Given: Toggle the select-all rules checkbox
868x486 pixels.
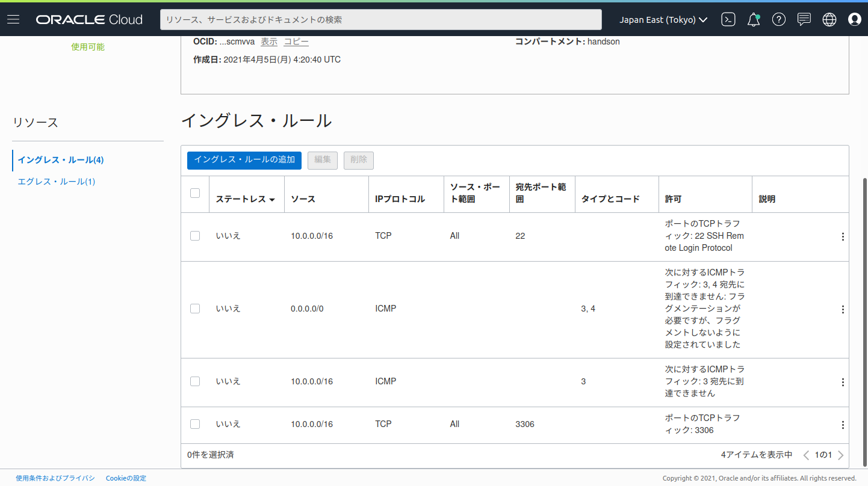Looking at the screenshot, I should pyautogui.click(x=195, y=193).
